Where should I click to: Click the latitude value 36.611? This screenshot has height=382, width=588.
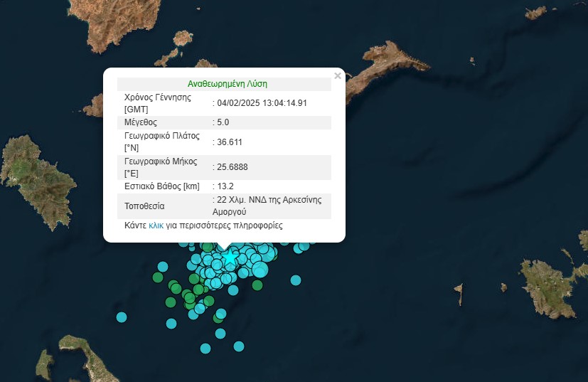[x=230, y=142]
